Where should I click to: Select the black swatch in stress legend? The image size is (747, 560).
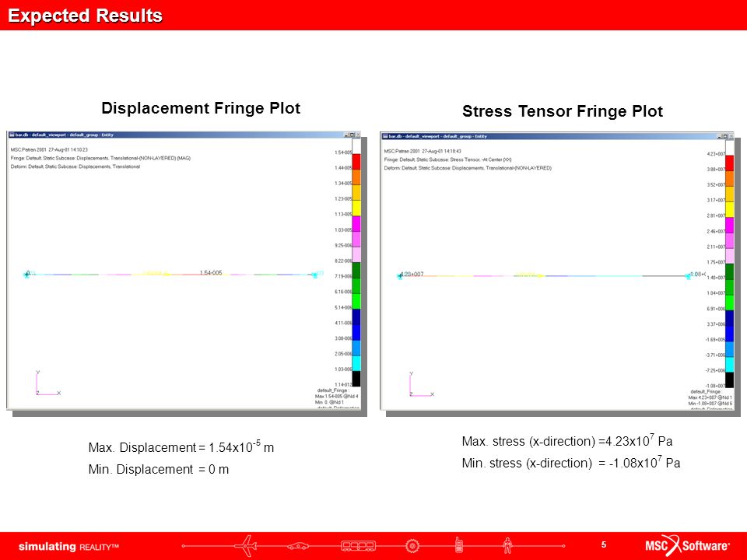(x=729, y=380)
